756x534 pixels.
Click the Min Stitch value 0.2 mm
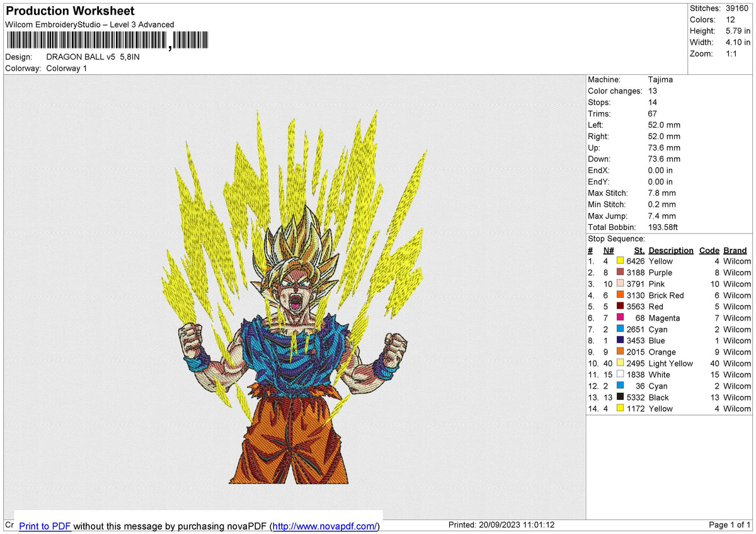pyautogui.click(x=661, y=205)
